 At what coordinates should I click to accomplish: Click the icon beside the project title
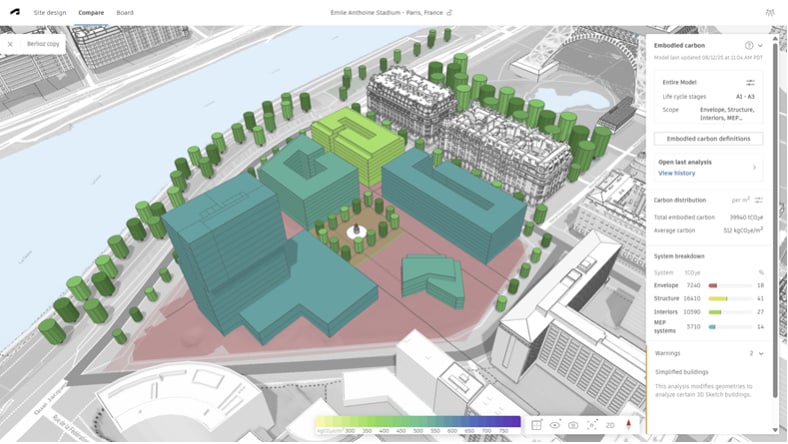coord(449,13)
